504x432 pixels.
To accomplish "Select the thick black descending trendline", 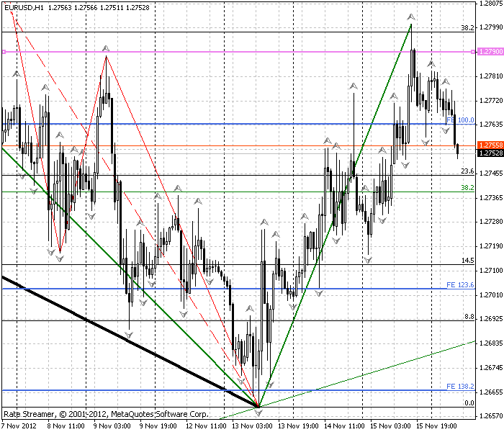I will point(129,341).
